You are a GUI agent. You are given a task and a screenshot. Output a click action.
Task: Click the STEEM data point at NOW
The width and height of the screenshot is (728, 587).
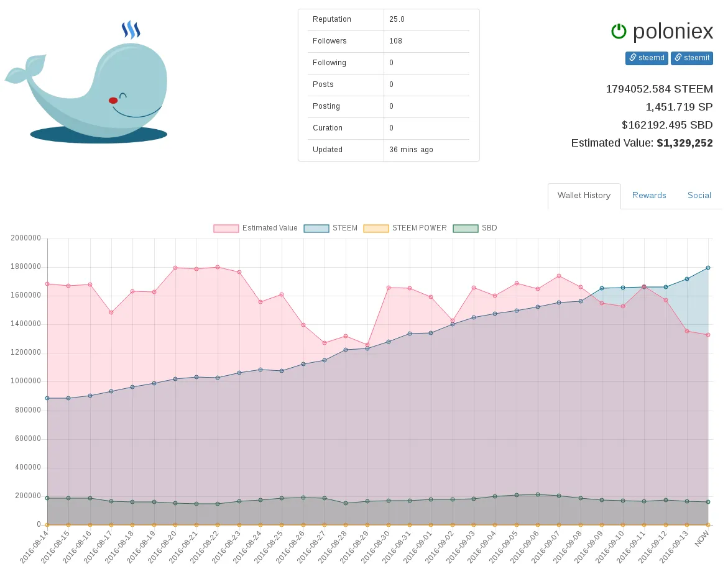[x=708, y=268]
